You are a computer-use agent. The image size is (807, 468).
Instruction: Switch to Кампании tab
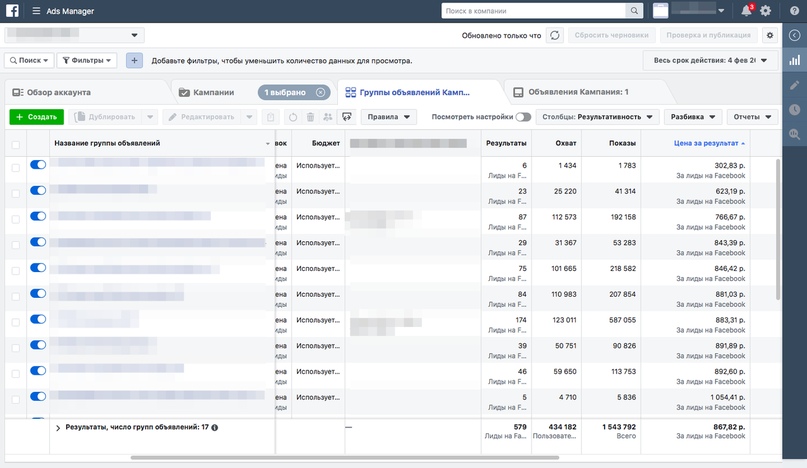214,93
